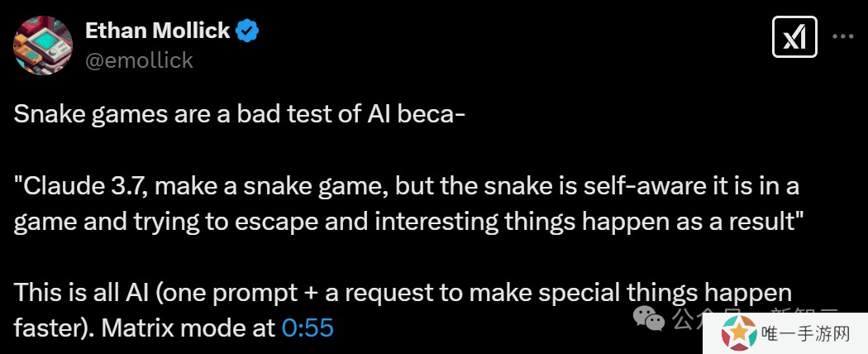Open Ethan Mollick's profile avatar

[43, 45]
